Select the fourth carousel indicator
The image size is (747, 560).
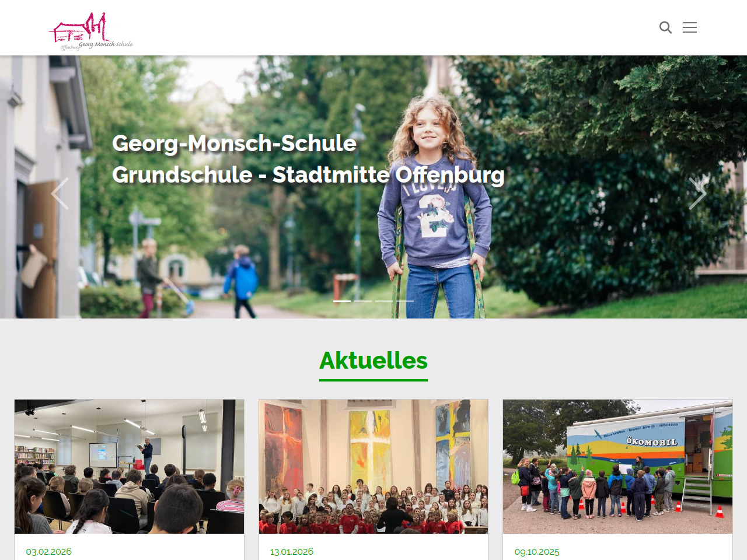[405, 301]
